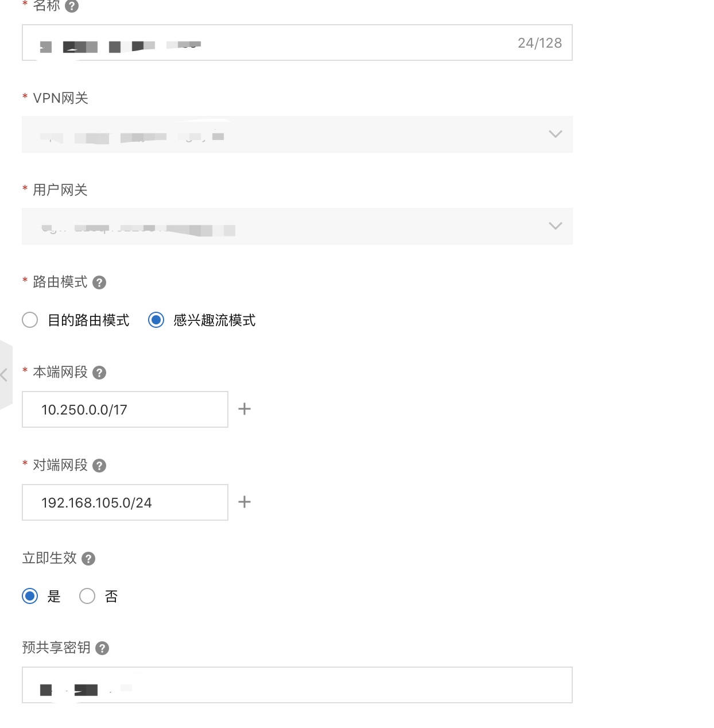Focus the 预共享密钥 input field
The image size is (714, 728).
(x=297, y=685)
